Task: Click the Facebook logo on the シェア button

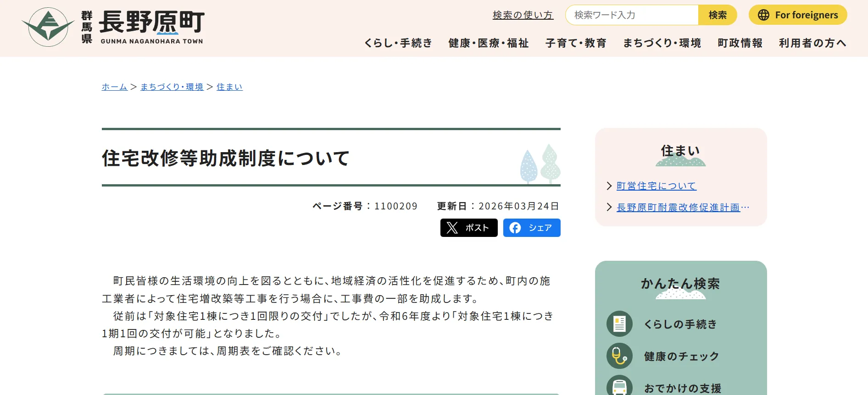Action: pyautogui.click(x=515, y=228)
